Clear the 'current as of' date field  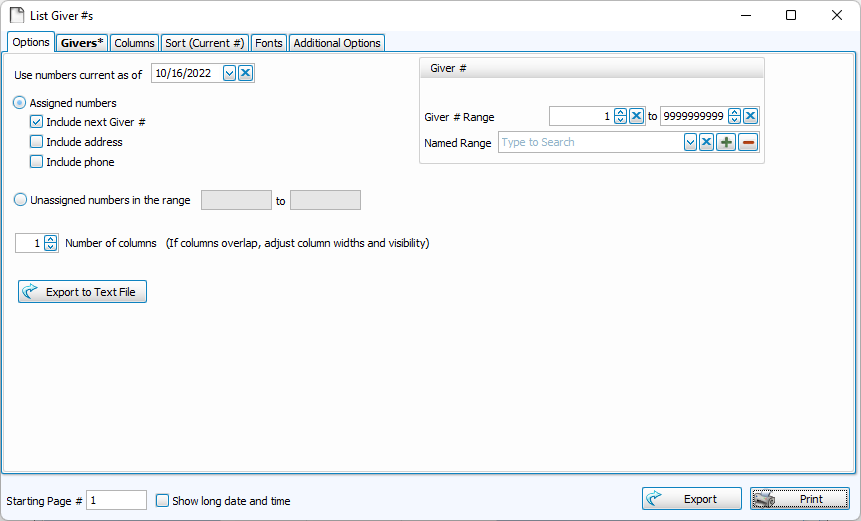click(x=246, y=73)
